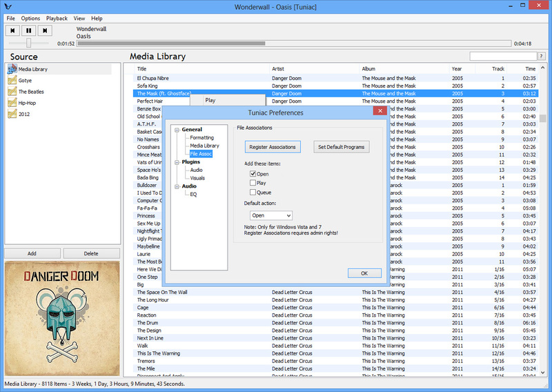The image size is (552, 392).
Task: Click the Danger Doom album artwork
Action: click(x=62, y=318)
